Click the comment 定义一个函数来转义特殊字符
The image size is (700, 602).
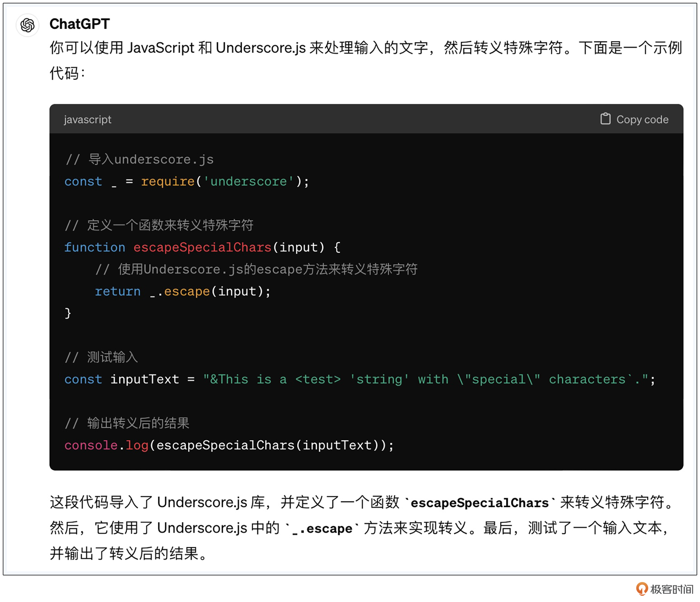coord(159,225)
